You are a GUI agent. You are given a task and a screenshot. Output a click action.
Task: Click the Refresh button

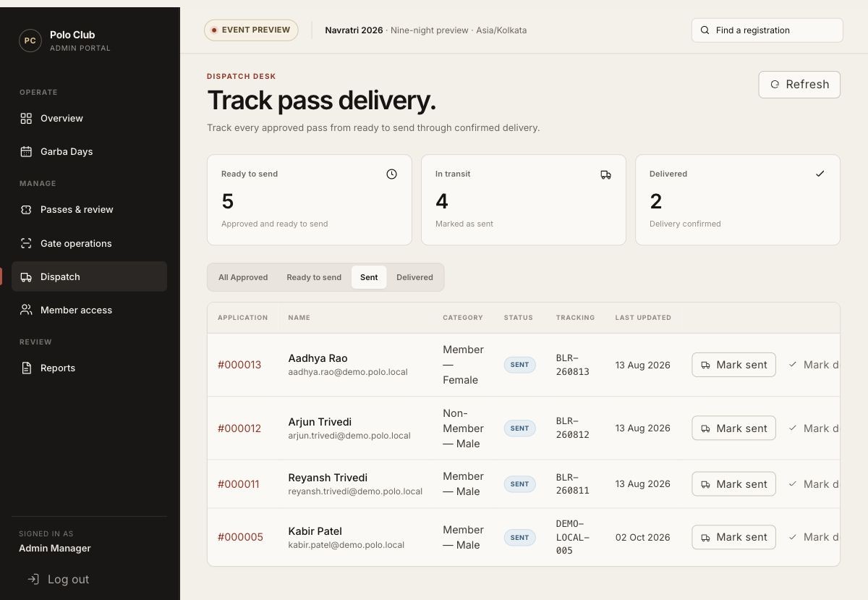[x=799, y=85]
